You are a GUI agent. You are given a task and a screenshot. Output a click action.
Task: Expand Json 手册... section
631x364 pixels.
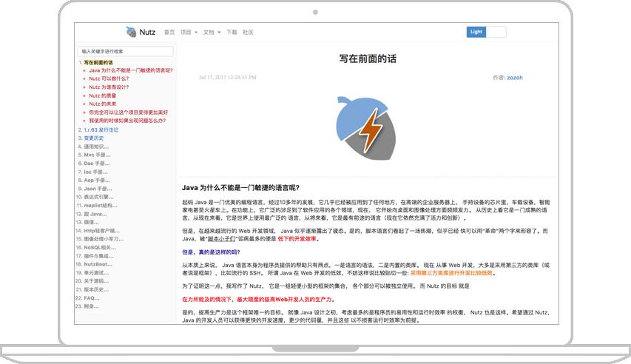point(98,189)
